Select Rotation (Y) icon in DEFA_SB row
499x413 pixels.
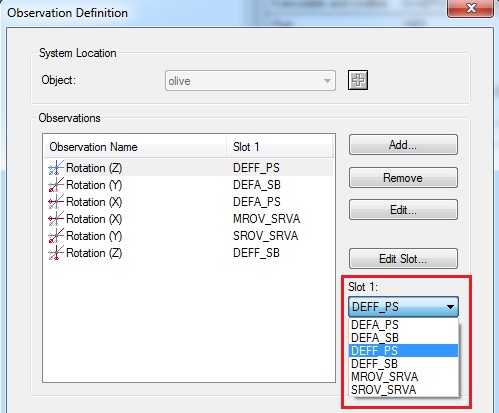(56, 185)
